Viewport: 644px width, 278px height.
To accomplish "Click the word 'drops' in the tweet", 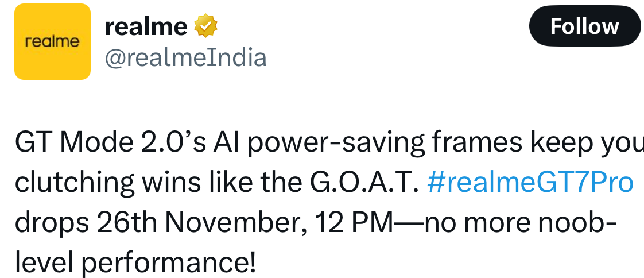I will tap(52, 223).
